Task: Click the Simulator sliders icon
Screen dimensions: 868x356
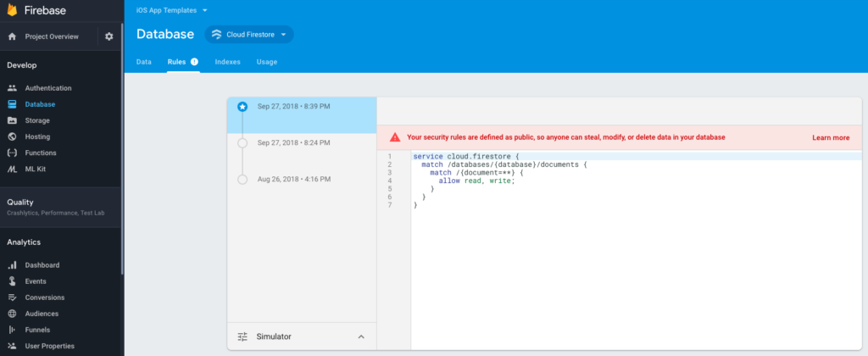Action: coord(242,337)
